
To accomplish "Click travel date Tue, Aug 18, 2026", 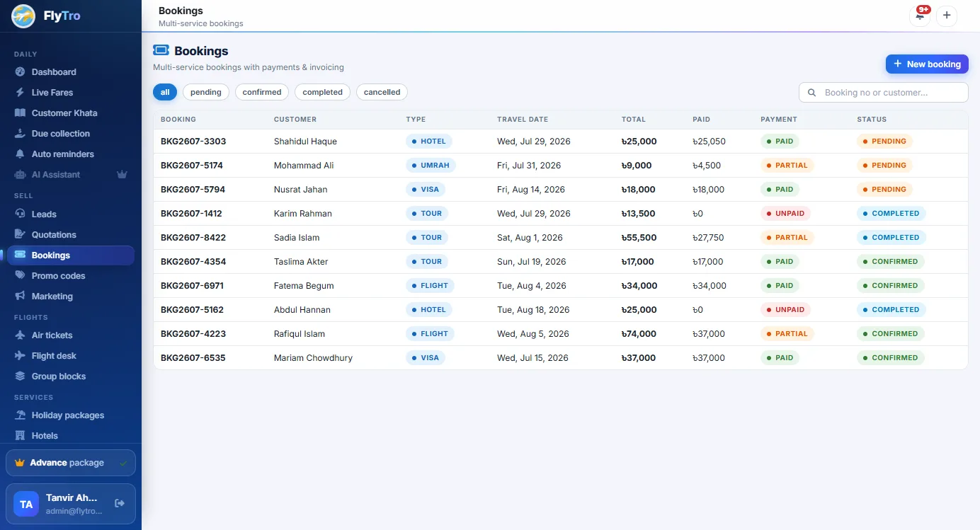I will click(533, 310).
